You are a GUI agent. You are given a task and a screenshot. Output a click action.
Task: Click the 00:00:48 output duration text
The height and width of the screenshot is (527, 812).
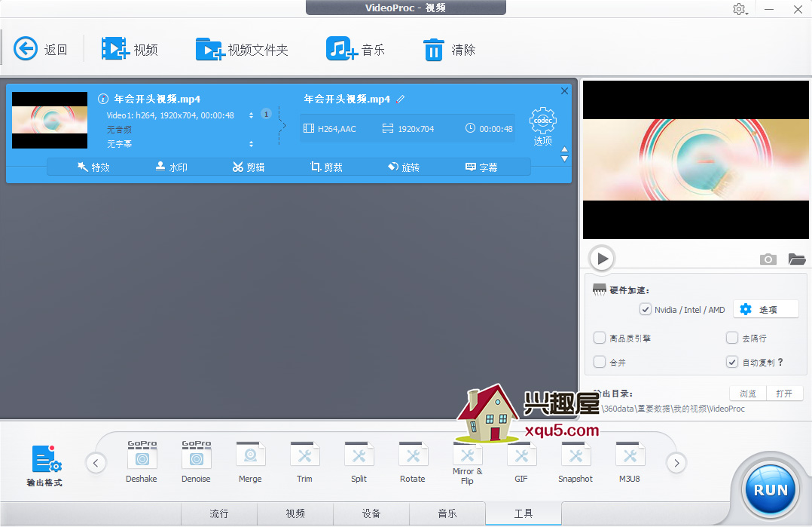point(496,128)
